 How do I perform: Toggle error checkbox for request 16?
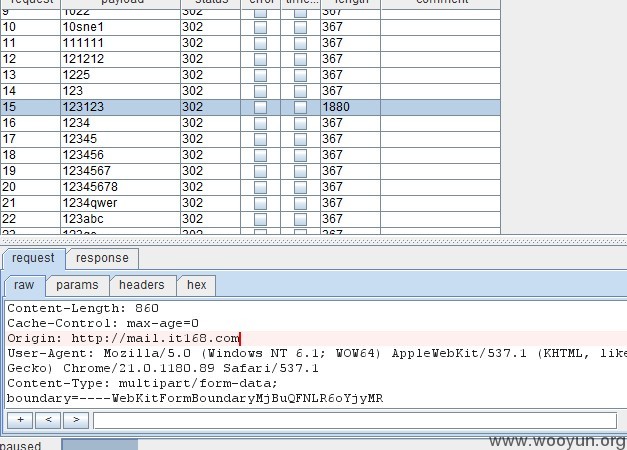[x=260, y=123]
